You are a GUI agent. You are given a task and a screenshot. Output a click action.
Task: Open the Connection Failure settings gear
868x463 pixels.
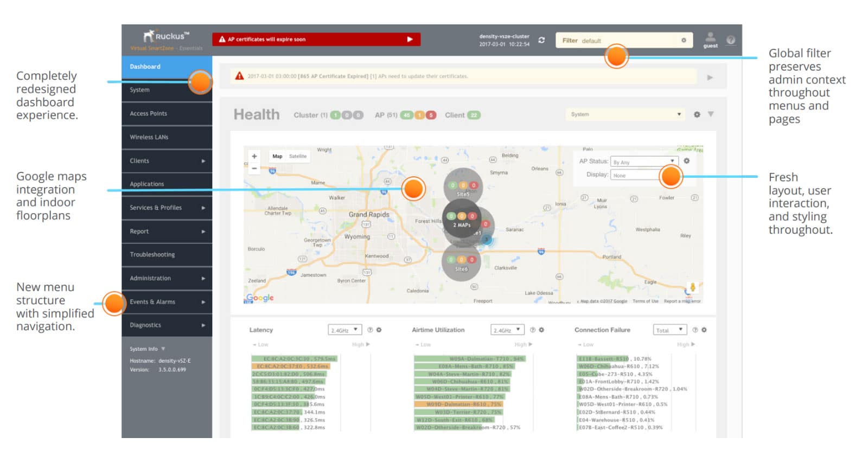tap(704, 330)
